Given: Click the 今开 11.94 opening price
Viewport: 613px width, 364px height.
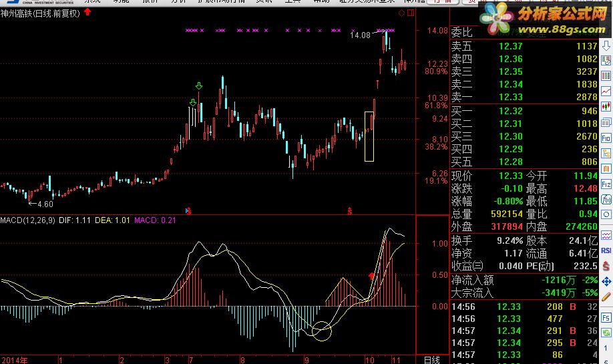Looking at the screenshot, I should click(x=586, y=176).
